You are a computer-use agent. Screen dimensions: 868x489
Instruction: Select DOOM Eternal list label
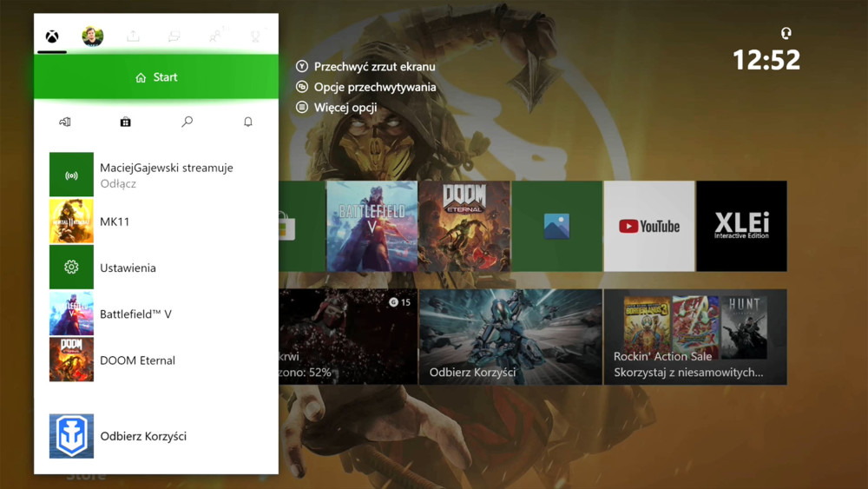(137, 360)
